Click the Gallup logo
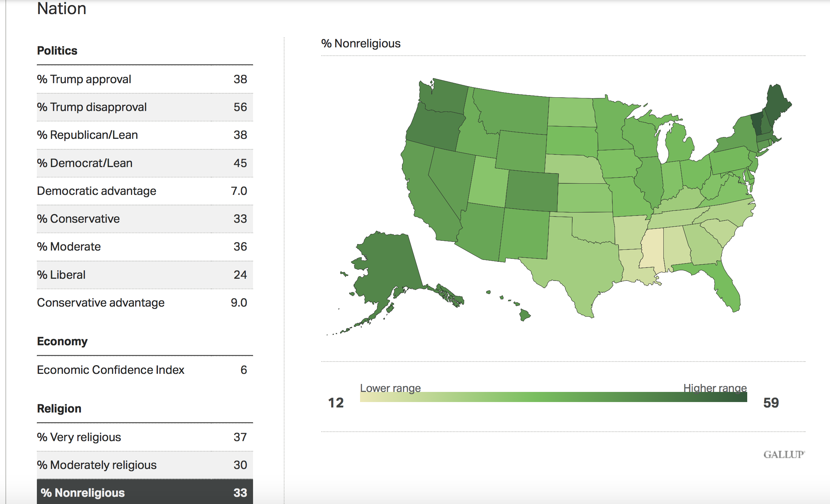The width and height of the screenshot is (830, 504). 784,454
